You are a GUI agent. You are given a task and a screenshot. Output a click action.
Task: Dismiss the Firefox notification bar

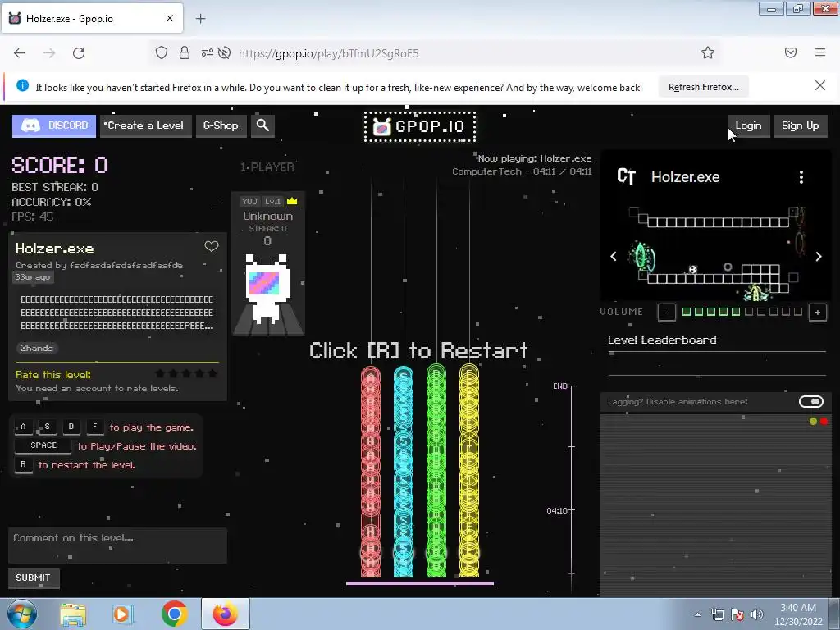pos(820,85)
